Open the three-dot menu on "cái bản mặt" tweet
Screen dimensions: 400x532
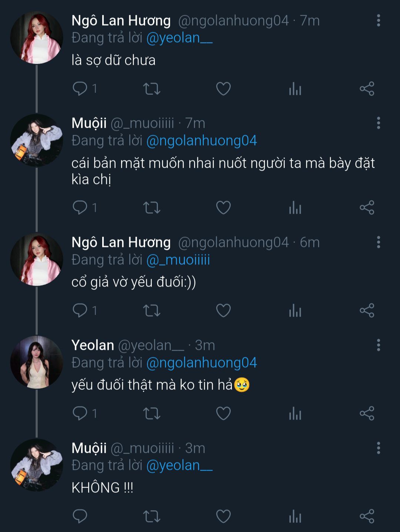click(379, 123)
